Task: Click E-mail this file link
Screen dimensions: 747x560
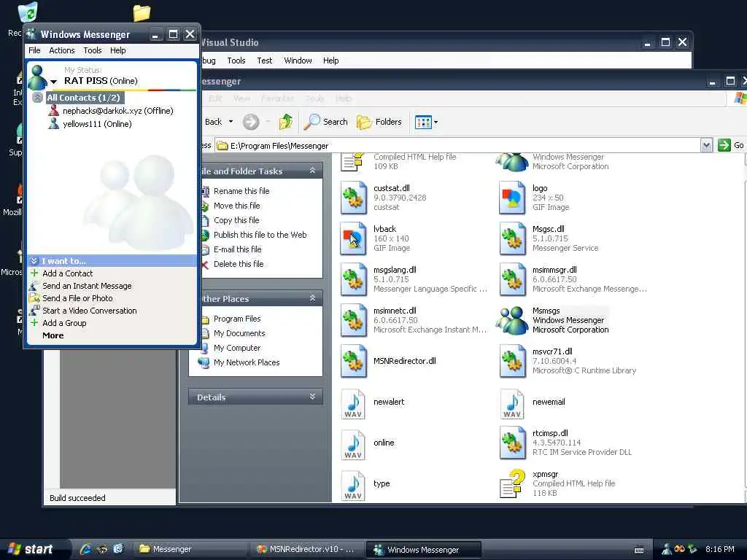Action: click(x=237, y=249)
